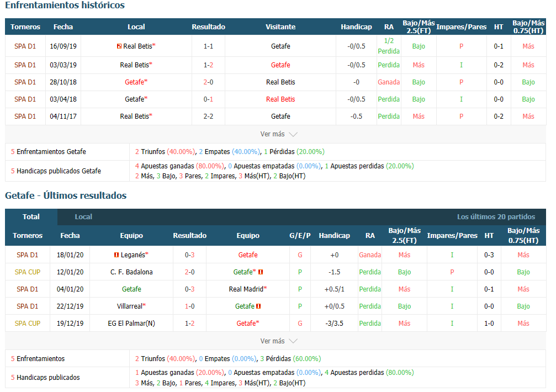Click SPA CUP in the 19/12/19 row
Viewport: 556px width, 392px height.
pos(27,323)
